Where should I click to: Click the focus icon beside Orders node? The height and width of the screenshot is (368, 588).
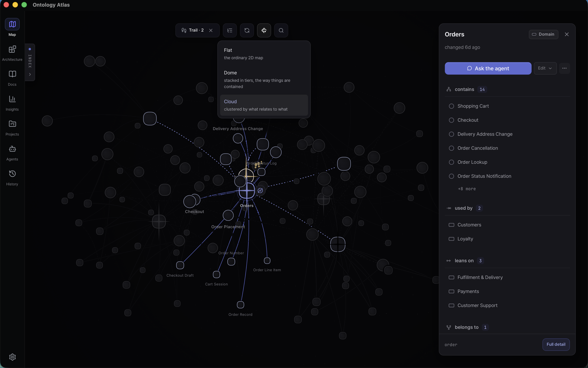point(260,191)
